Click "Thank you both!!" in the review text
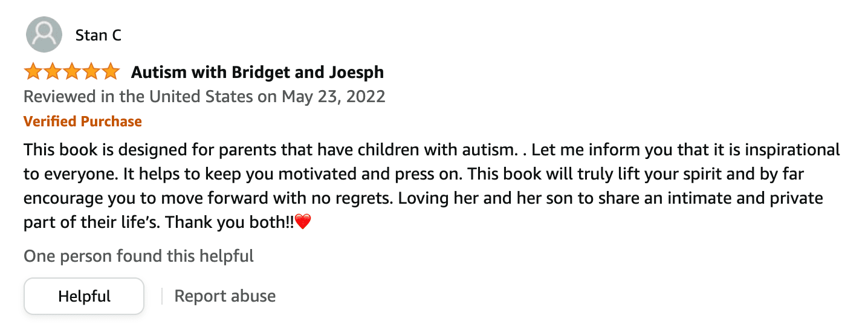The width and height of the screenshot is (868, 324). pyautogui.click(x=230, y=222)
